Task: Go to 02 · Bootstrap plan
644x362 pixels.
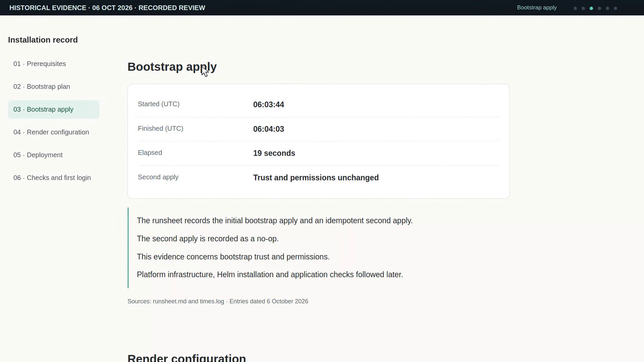Action: (54, 86)
